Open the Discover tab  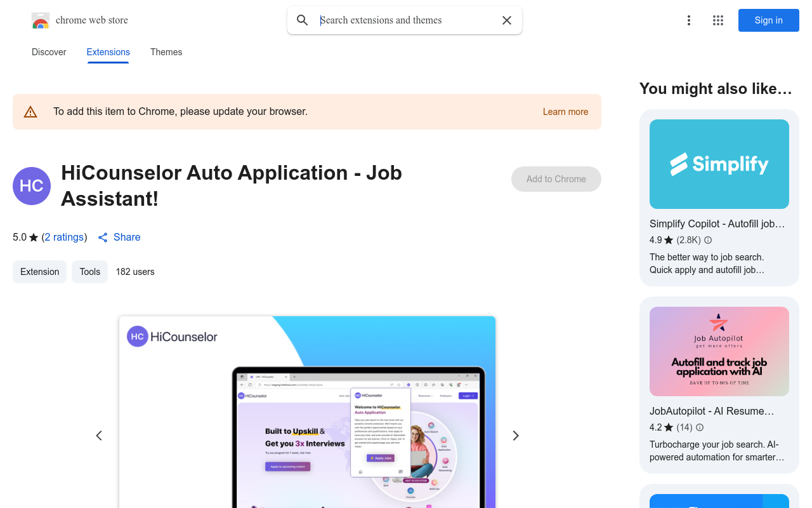coord(49,52)
